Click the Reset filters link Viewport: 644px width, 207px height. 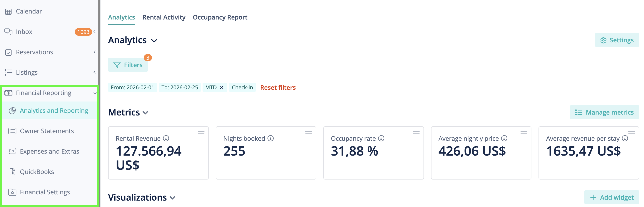[278, 88]
